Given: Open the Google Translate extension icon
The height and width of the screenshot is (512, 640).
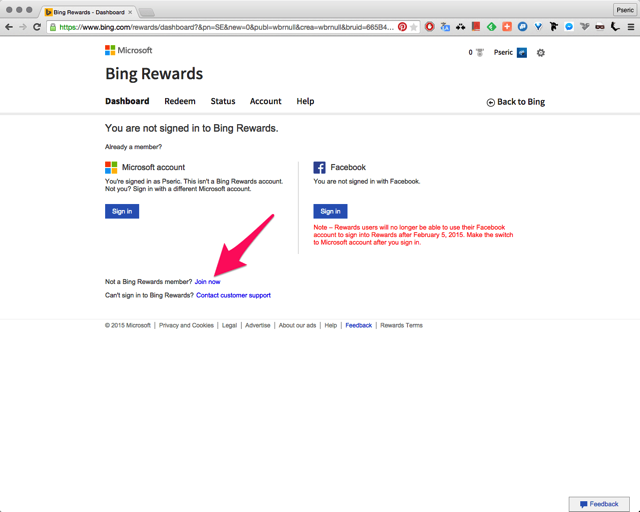Looking at the screenshot, I should [x=445, y=27].
